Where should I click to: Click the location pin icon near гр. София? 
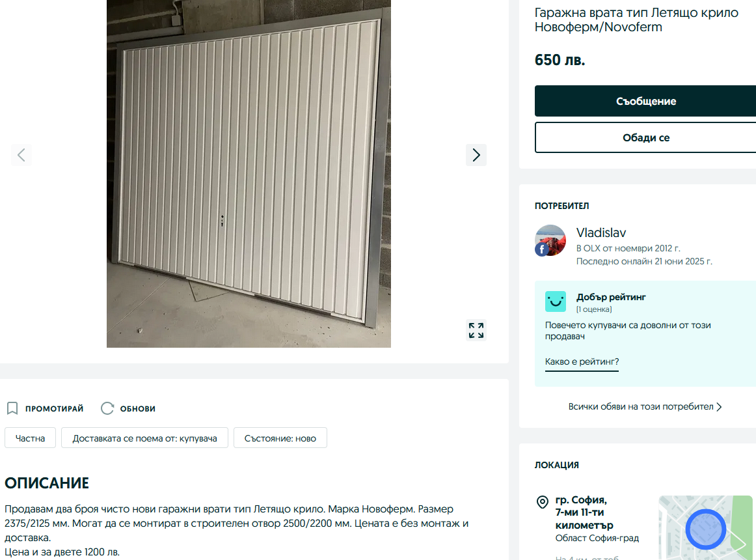[543, 502]
